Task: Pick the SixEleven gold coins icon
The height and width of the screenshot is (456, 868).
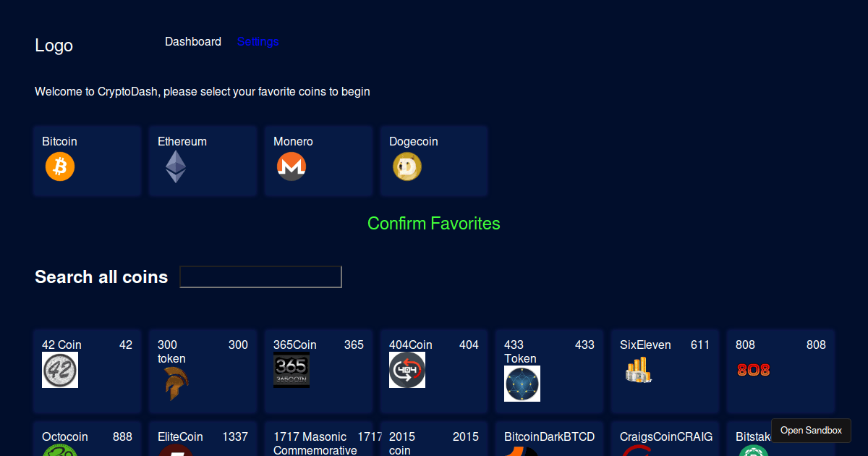Action: pyautogui.click(x=638, y=370)
